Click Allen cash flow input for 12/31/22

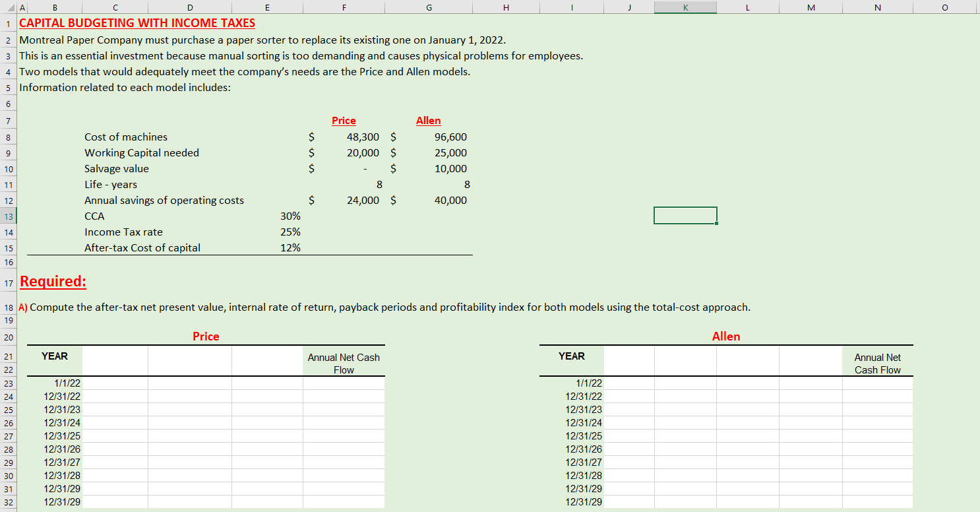point(877,397)
